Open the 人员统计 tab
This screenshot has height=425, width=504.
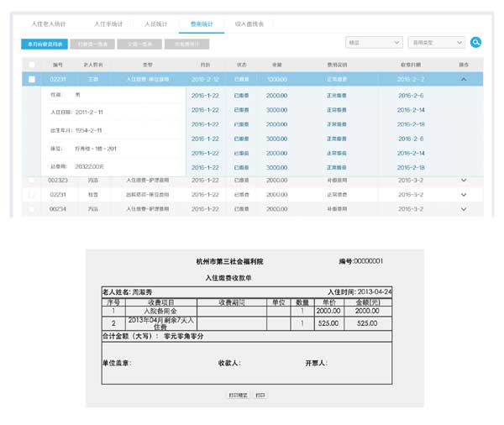point(156,24)
